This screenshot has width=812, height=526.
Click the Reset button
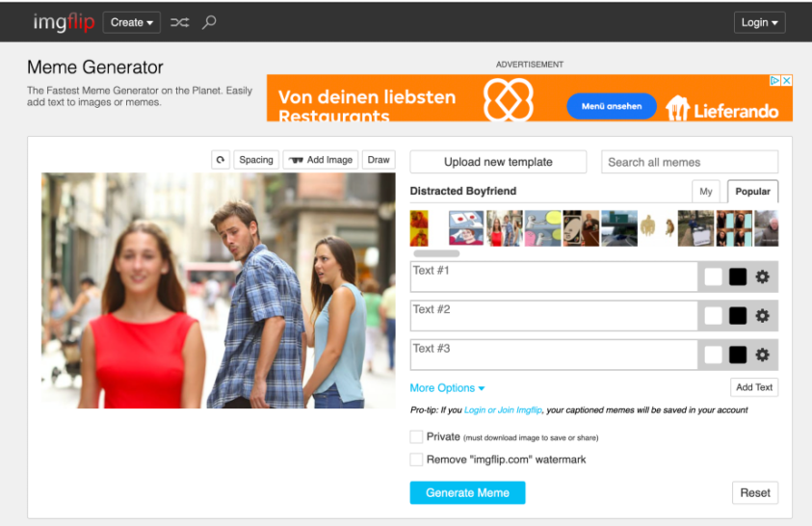[755, 493]
